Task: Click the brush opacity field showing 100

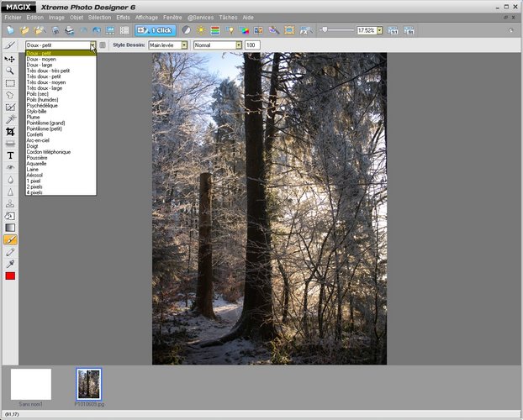Action: [x=252, y=45]
